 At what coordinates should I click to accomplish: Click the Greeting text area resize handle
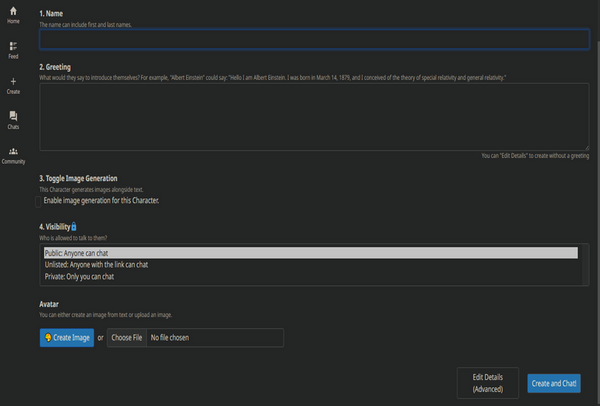tap(586, 148)
